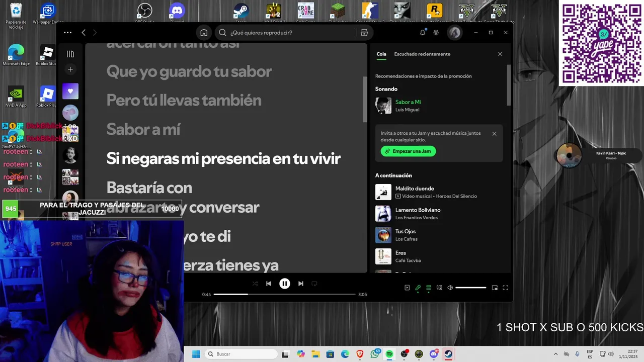644x362 pixels.
Task: Open Spotify Home via house icon
Action: pos(204,33)
